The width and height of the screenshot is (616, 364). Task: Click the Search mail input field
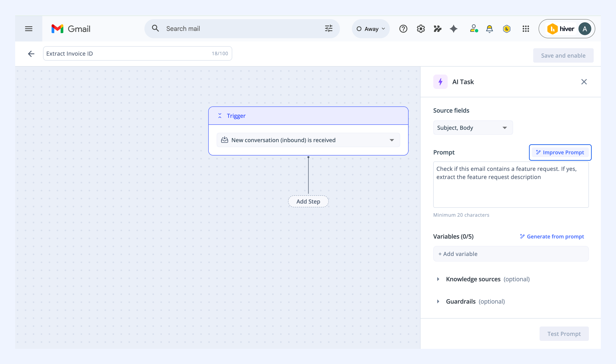click(x=242, y=29)
